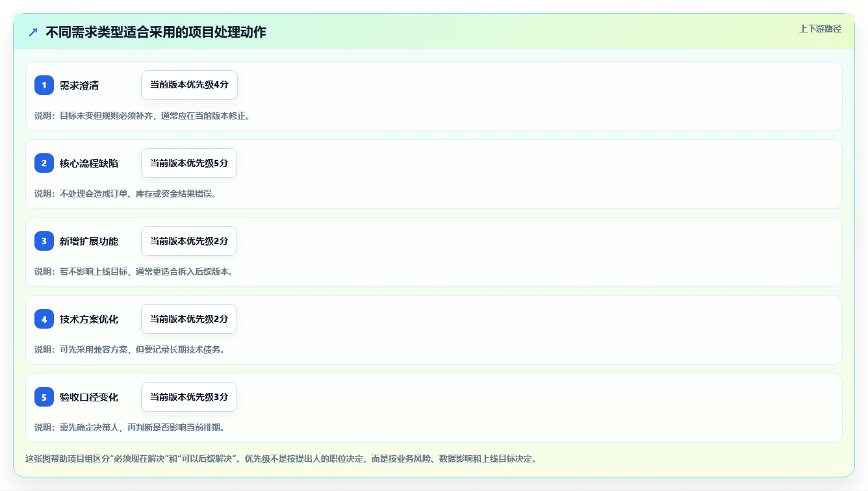Click the 当前版本优先级3分 button
The height and width of the screenshot is (491, 868).
tap(189, 397)
